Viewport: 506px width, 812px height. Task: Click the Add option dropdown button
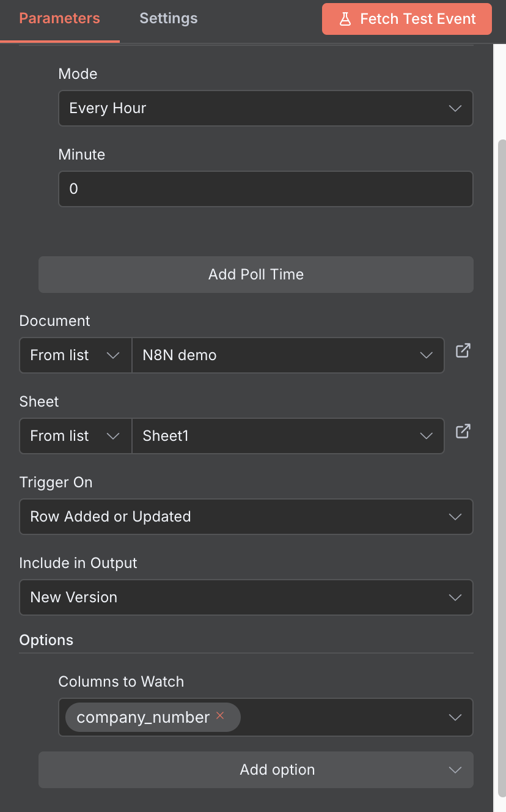(255, 770)
